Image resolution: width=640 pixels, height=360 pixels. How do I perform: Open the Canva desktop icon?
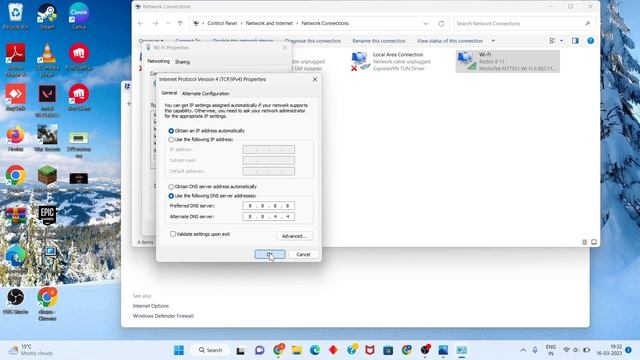point(78,16)
